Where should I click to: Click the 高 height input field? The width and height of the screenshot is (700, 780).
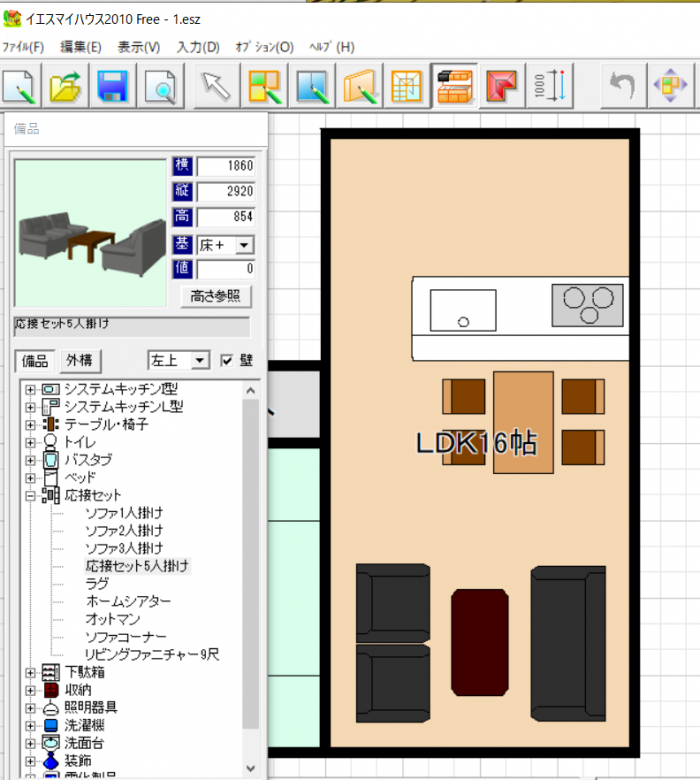226,217
